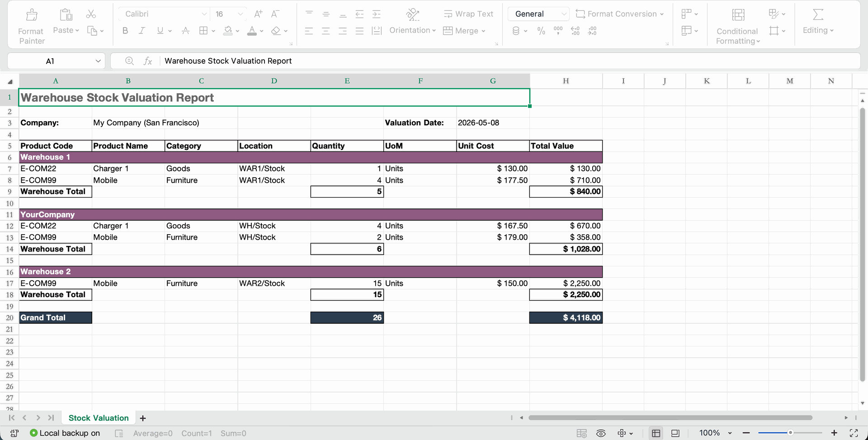Center text horizontally
The height and width of the screenshot is (440, 868).
pos(326,31)
